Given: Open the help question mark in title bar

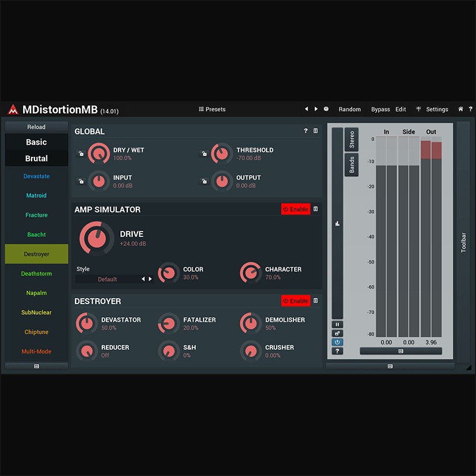Looking at the screenshot, I should [470, 109].
